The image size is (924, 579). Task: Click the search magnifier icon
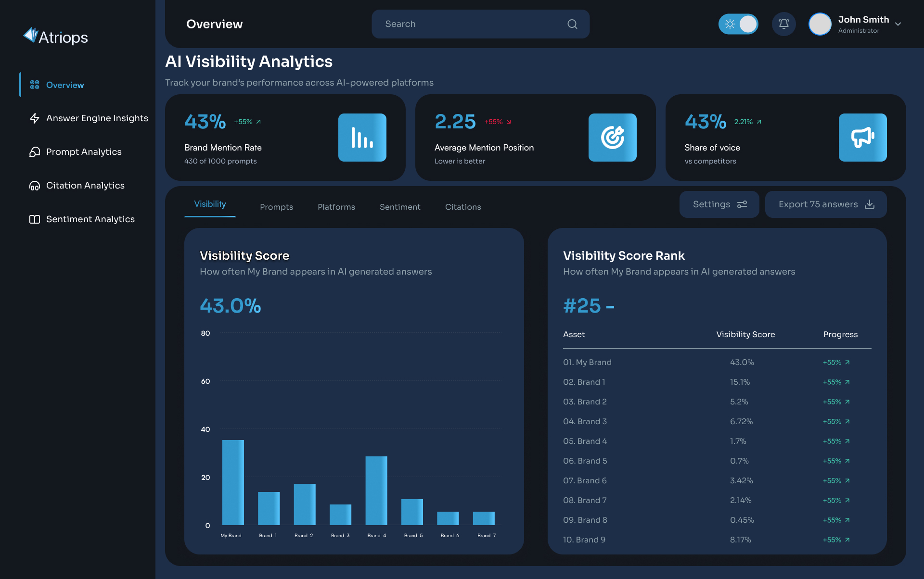(572, 24)
